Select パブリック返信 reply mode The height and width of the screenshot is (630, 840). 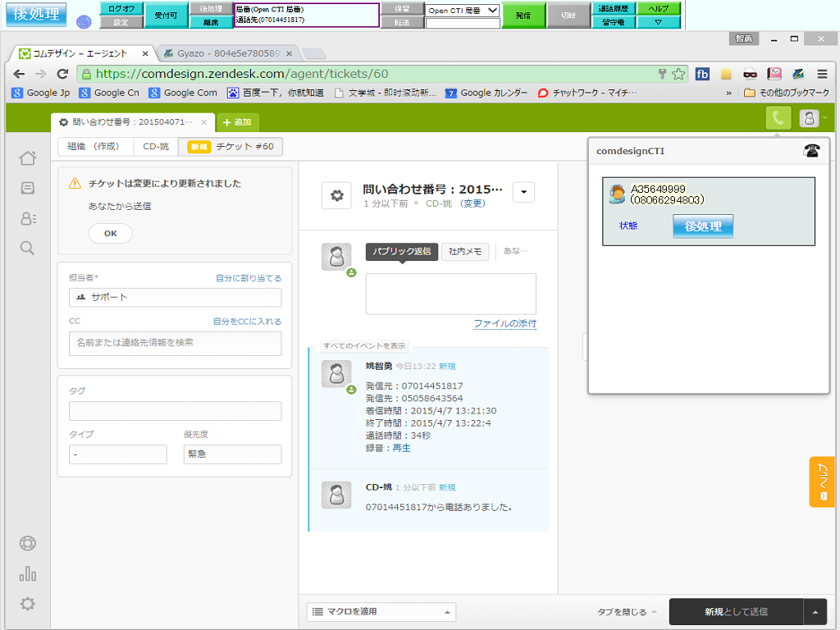pyautogui.click(x=402, y=252)
